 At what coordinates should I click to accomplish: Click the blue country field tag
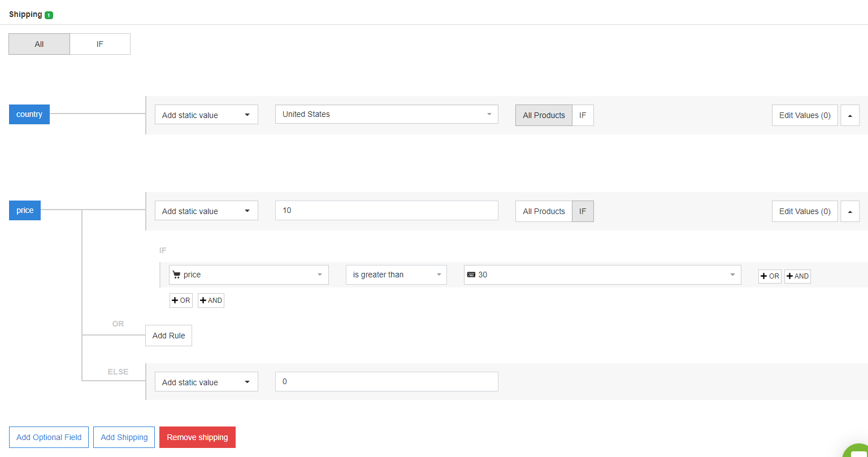pos(29,114)
